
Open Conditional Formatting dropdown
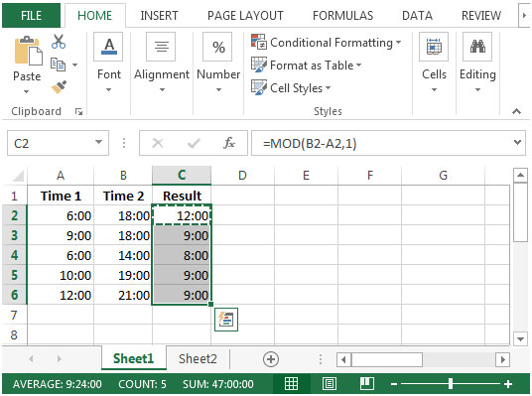(399, 43)
